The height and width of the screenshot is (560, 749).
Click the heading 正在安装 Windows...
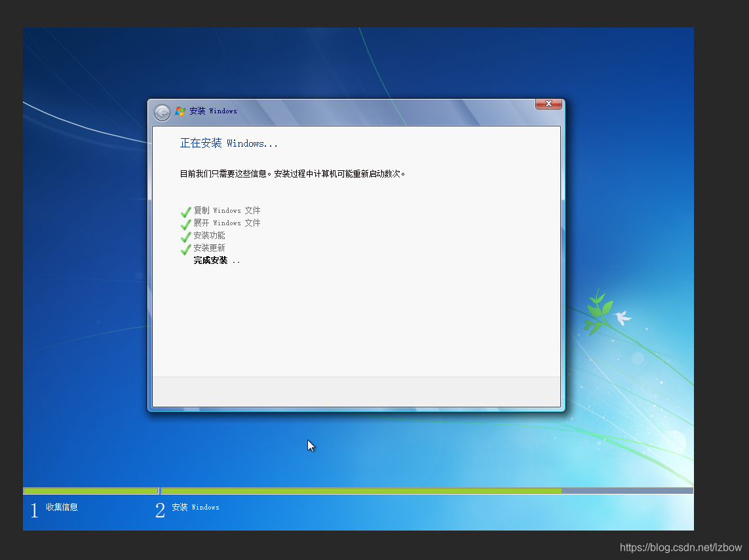pyautogui.click(x=228, y=143)
